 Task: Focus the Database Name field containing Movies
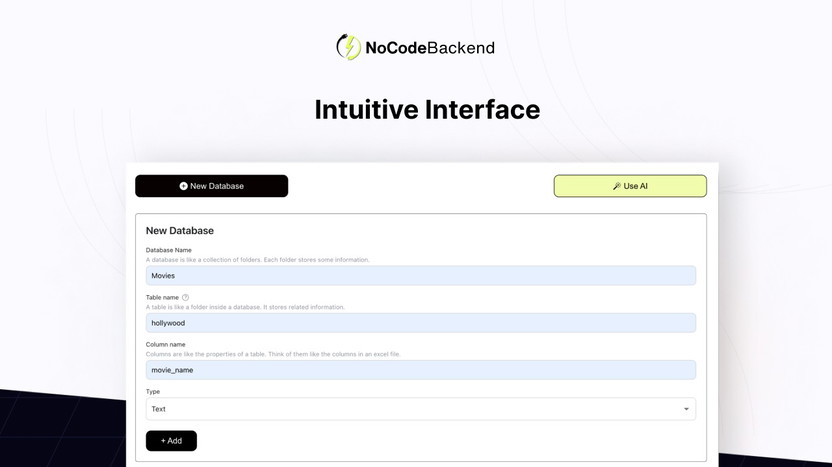click(420, 275)
